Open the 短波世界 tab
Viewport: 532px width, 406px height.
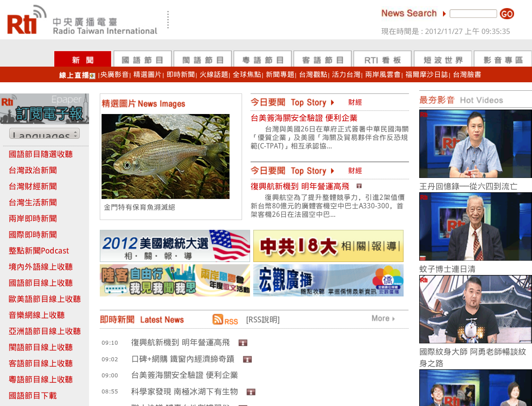pos(443,59)
